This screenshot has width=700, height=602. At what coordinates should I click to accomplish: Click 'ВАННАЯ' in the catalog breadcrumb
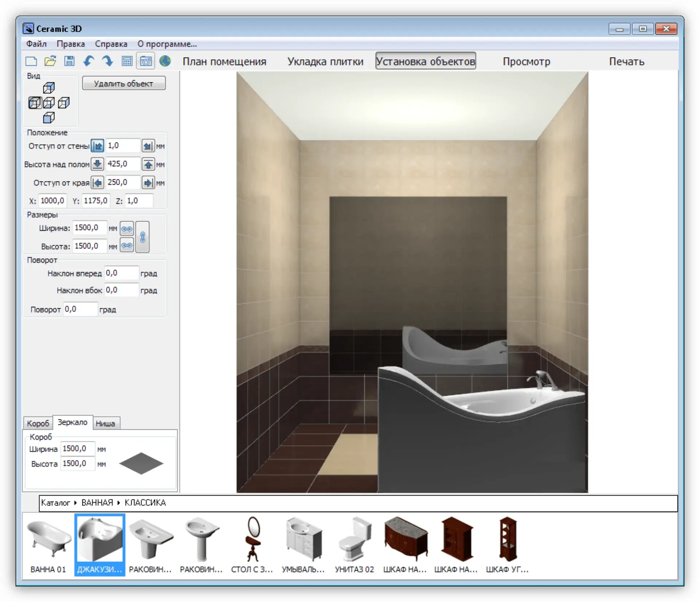point(97,503)
